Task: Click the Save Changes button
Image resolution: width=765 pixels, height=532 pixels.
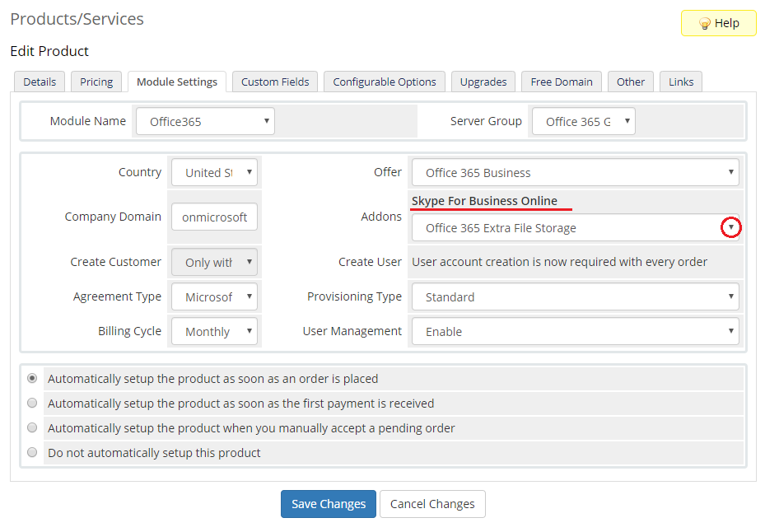Action: (329, 504)
